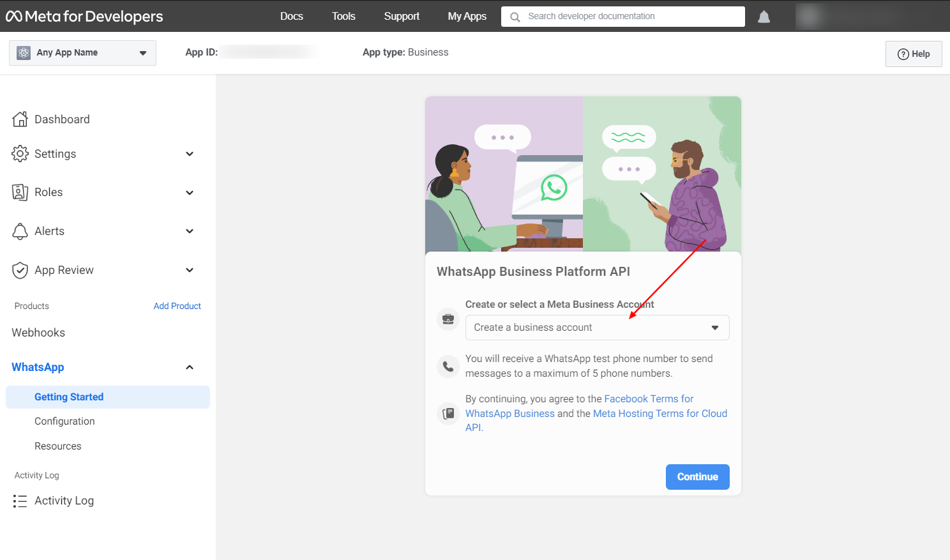Open Webhooks product page
This screenshot has height=560, width=950.
(x=38, y=333)
